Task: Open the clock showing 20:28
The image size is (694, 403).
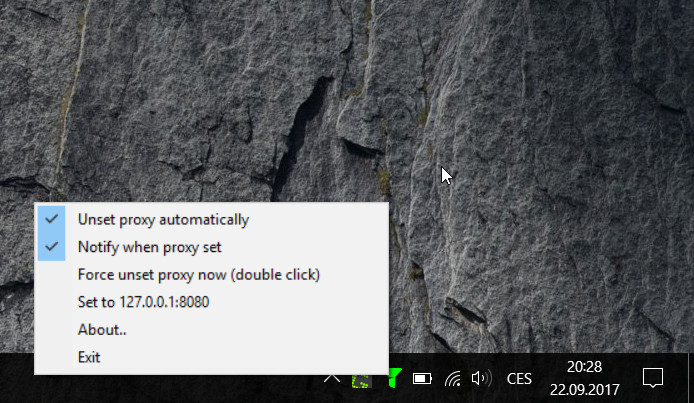Action: click(584, 367)
